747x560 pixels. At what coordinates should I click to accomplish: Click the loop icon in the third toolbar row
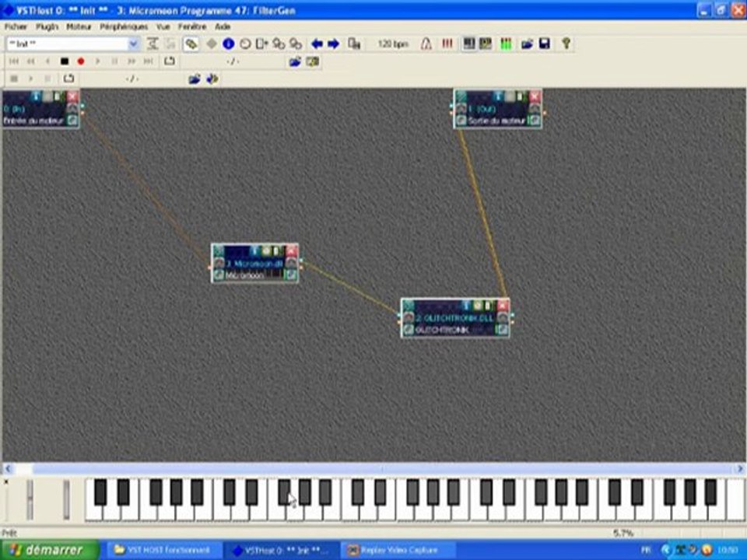(69, 78)
